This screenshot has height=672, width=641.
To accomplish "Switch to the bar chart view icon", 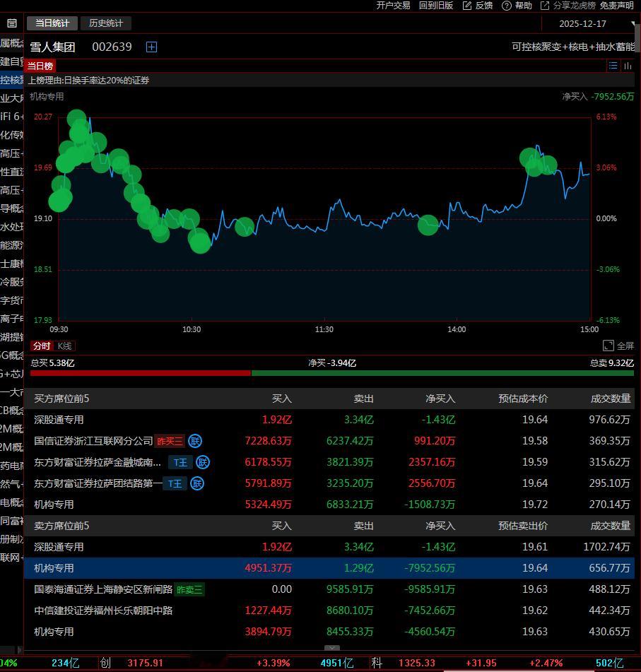I will [628, 66].
